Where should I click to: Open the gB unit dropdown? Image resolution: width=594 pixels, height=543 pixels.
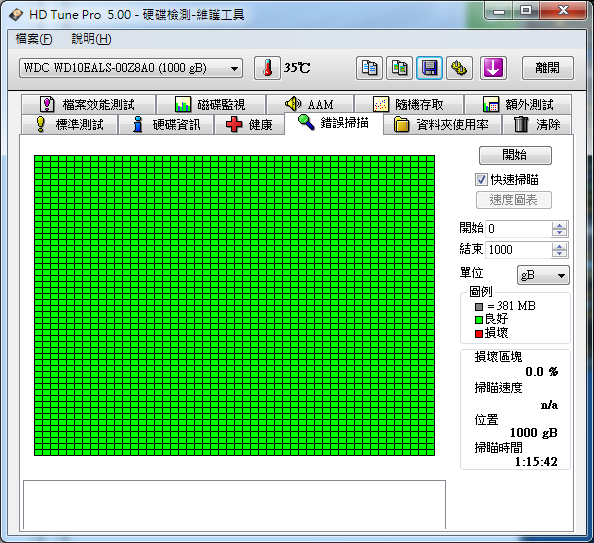click(x=543, y=275)
